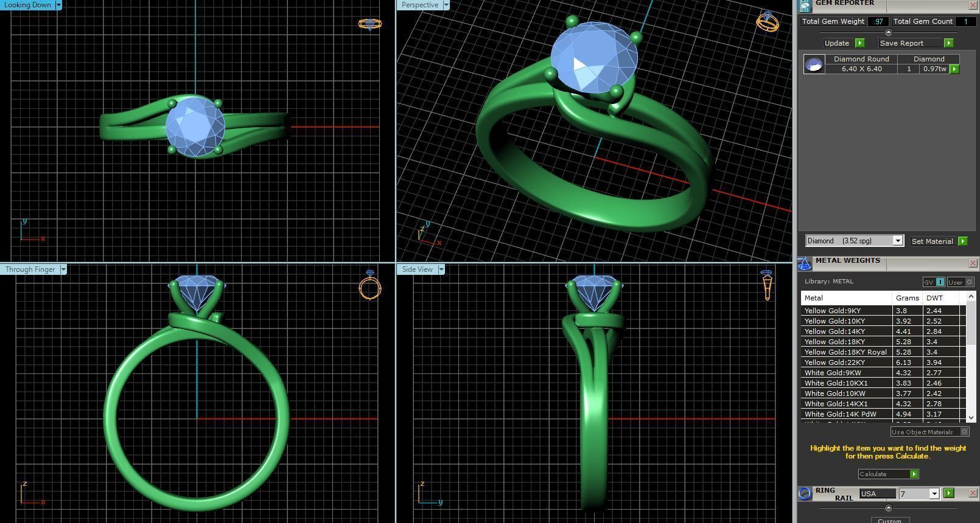Click the Total Gem Weight value field

coord(877,21)
